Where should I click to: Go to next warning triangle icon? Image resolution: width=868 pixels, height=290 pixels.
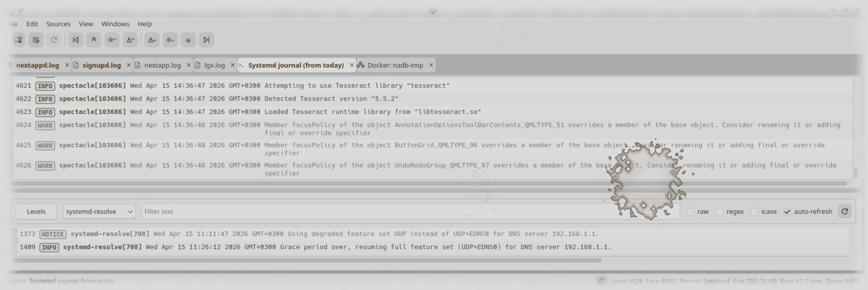pos(152,40)
